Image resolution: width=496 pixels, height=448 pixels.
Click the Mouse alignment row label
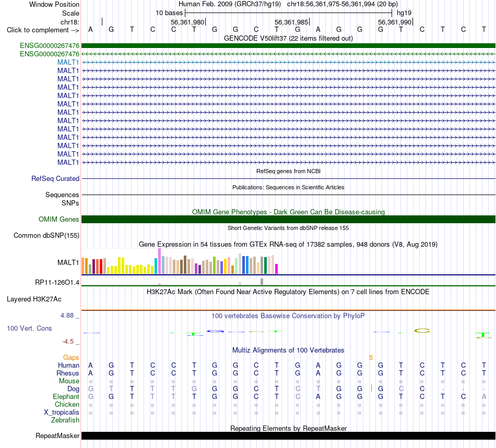click(69, 381)
